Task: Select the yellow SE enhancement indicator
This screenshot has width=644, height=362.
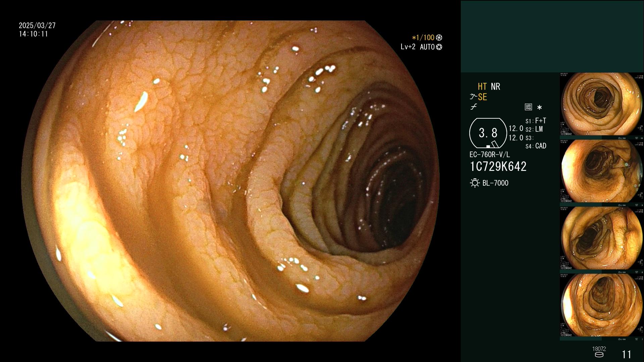Action: click(482, 97)
